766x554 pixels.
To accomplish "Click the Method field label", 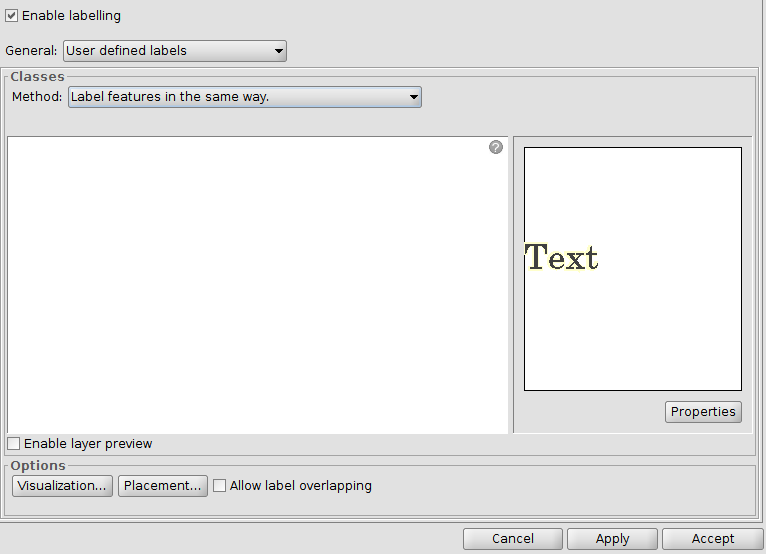I will pyautogui.click(x=36, y=97).
